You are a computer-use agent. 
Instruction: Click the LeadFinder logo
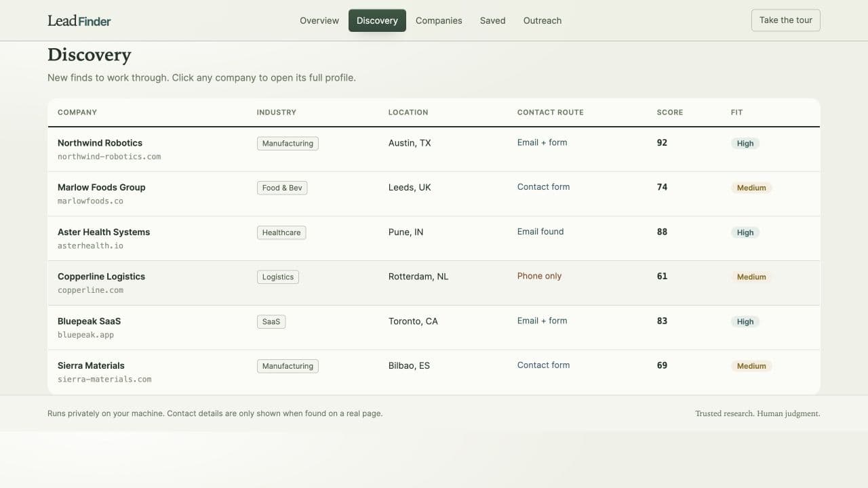(x=79, y=20)
